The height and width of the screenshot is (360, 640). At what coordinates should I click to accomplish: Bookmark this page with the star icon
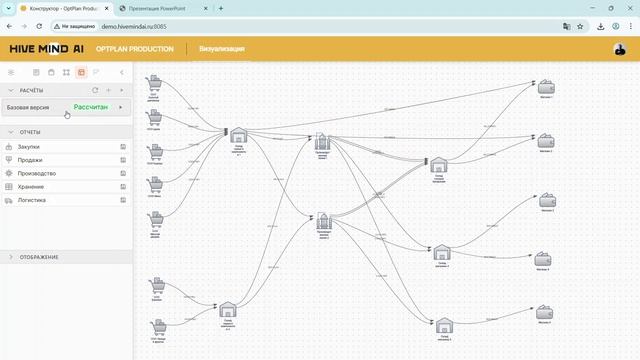[x=580, y=27]
